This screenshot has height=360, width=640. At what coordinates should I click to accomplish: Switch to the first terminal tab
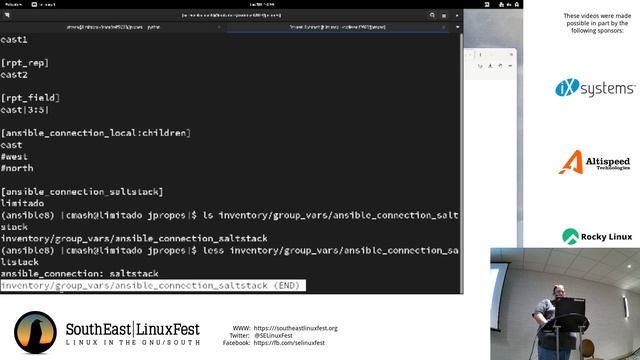coord(113,27)
